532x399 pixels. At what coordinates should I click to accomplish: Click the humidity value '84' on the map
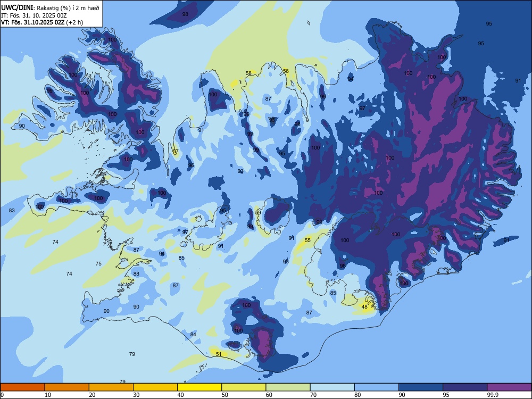193,334
